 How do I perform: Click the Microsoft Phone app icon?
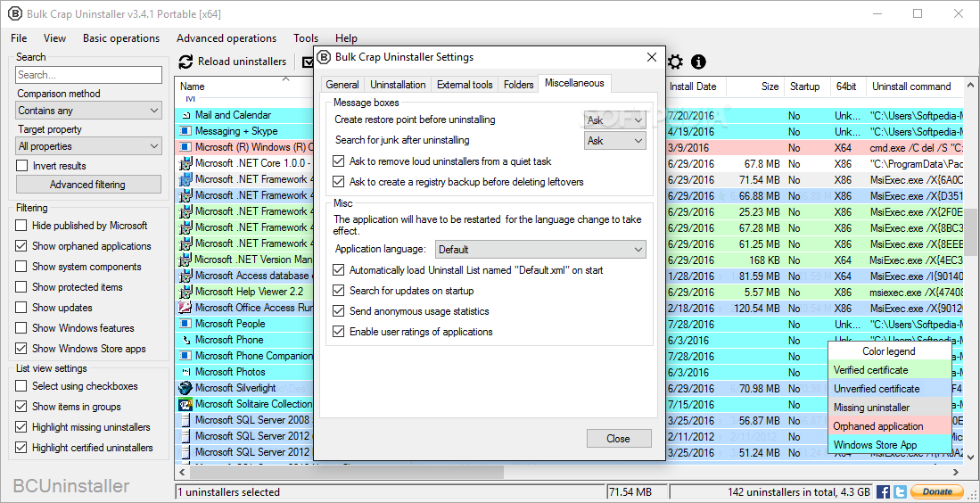[185, 340]
